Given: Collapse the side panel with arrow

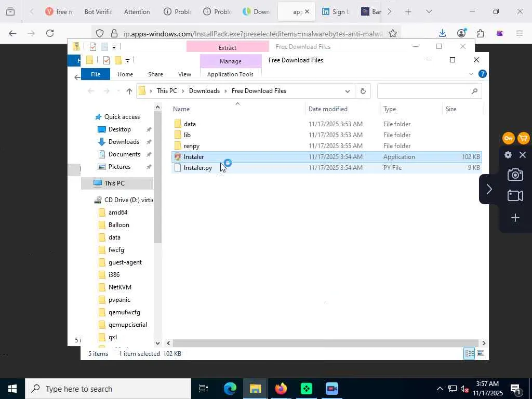Looking at the screenshot, I should point(489,189).
